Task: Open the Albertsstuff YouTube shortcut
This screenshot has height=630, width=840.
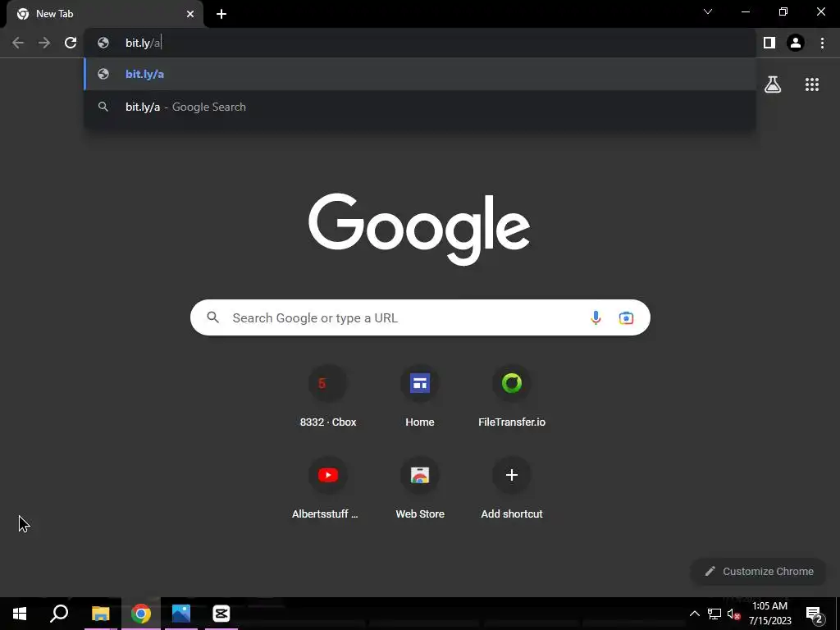Action: (x=328, y=489)
